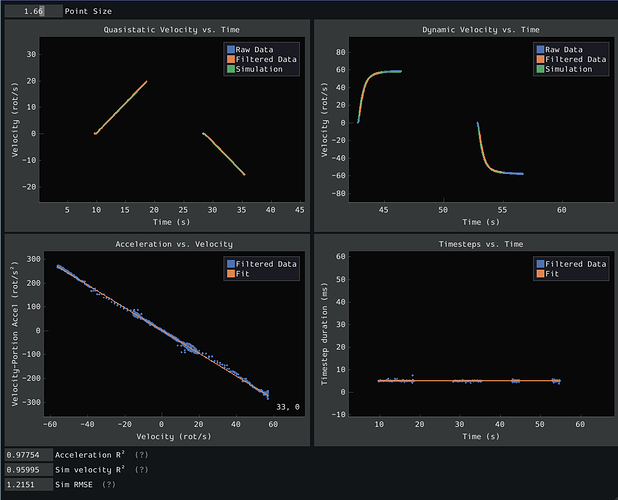Click the Acceleration R² label
Screen dimensions: 618x500
coord(90,455)
